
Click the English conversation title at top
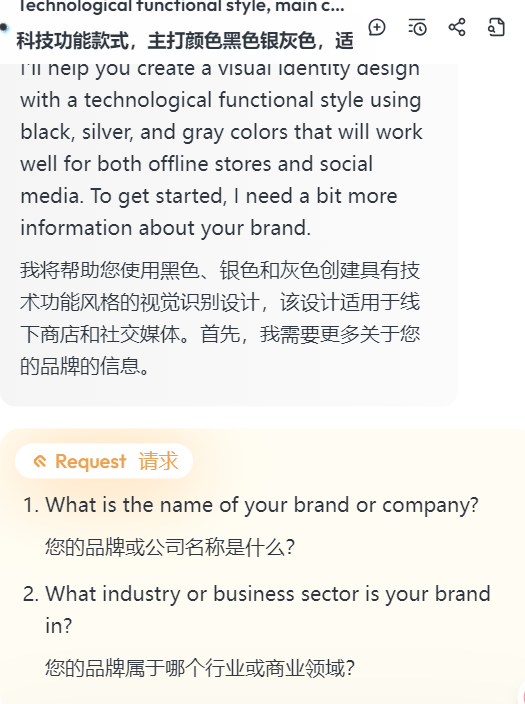tap(181, 6)
